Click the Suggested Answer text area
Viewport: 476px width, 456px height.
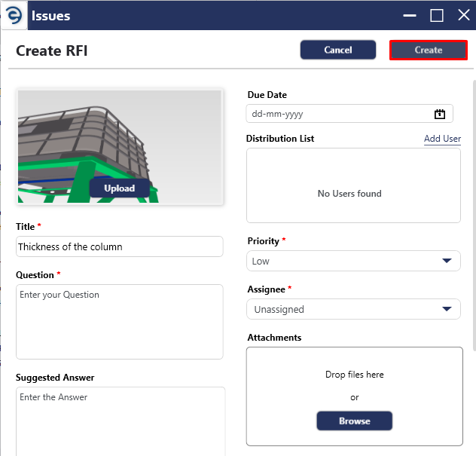[121, 421]
